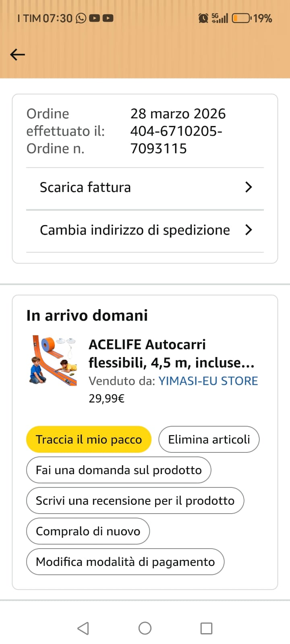Expand the Scarica fattura chevron
Viewport: 290px width, 644px height.
click(x=249, y=187)
